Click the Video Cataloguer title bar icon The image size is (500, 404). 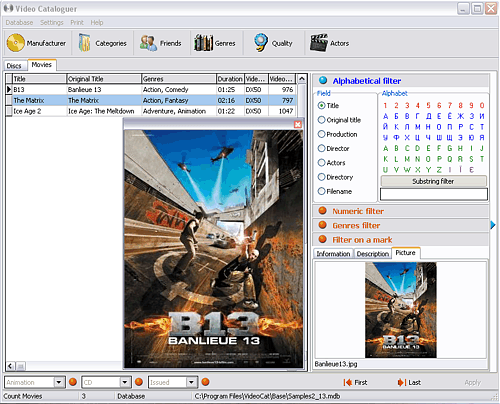[8, 8]
